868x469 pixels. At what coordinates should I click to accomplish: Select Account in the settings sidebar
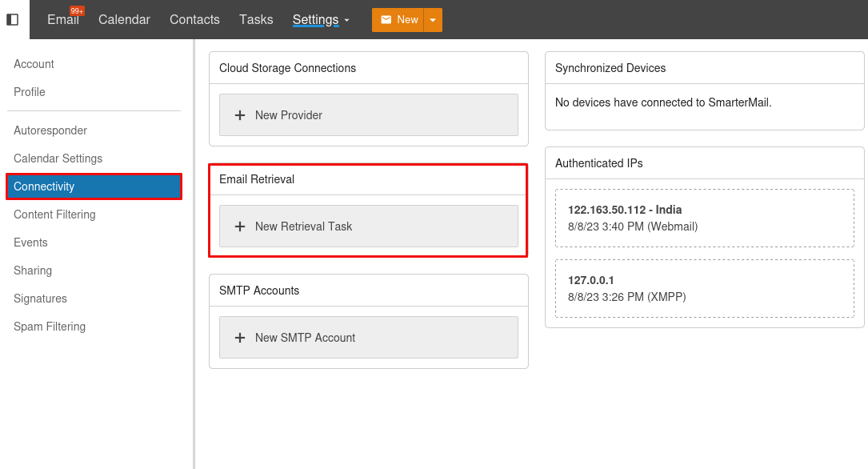(34, 64)
